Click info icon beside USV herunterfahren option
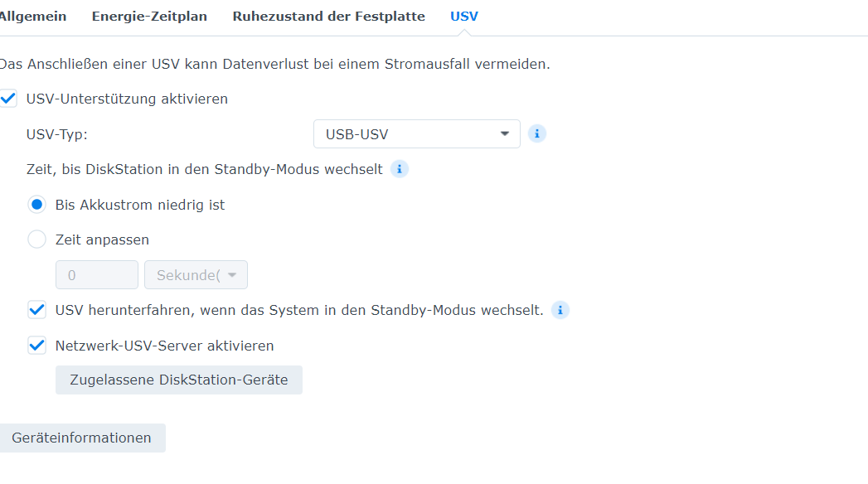This screenshot has width=868, height=484. 560,310
